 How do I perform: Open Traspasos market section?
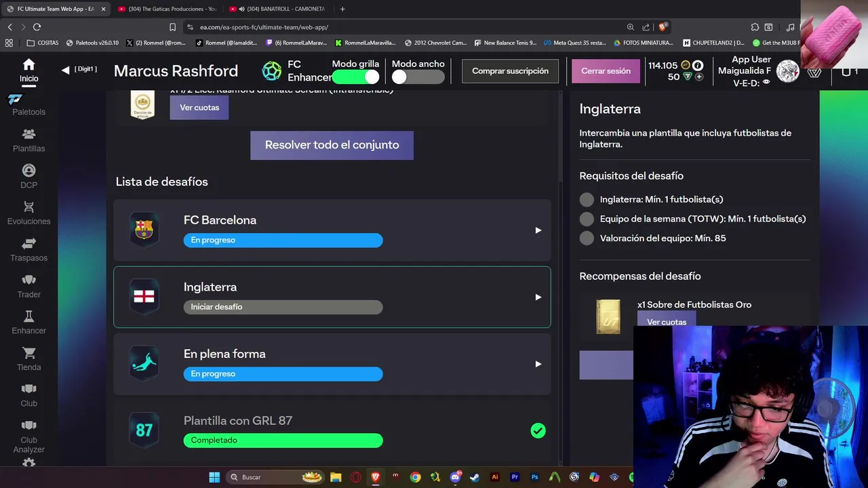point(28,250)
